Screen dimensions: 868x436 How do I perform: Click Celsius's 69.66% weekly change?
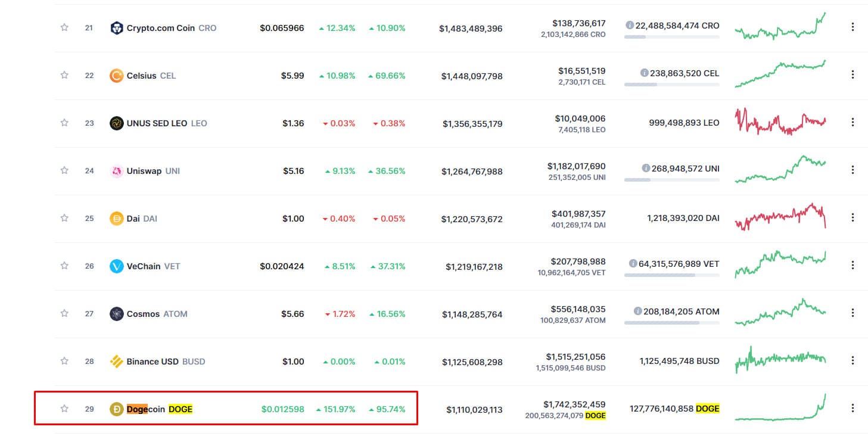point(387,76)
